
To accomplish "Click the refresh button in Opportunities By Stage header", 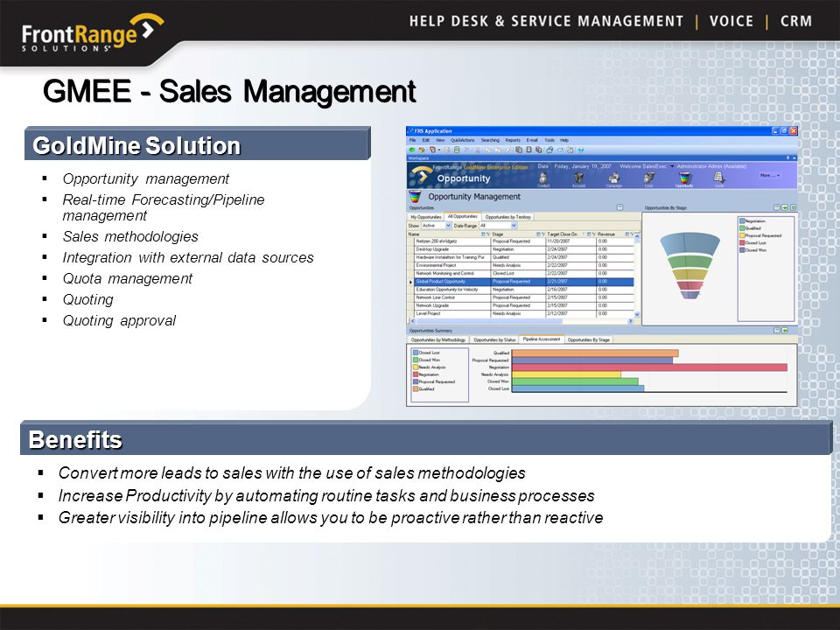I will tap(793, 207).
